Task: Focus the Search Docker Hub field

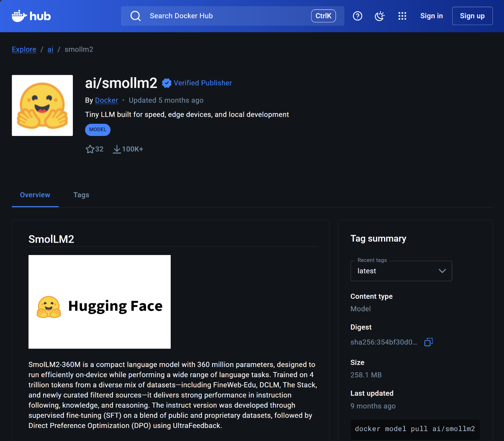Action: (233, 16)
